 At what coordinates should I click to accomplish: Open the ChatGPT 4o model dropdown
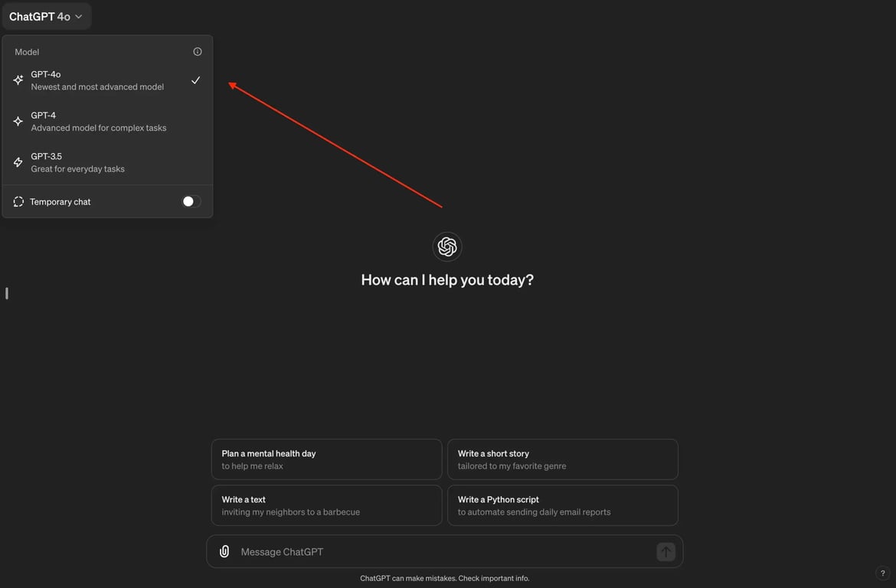click(x=46, y=16)
